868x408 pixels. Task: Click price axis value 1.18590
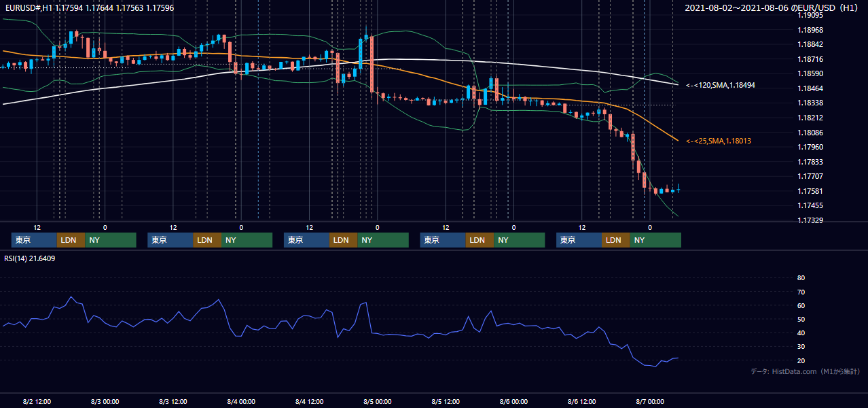pos(810,73)
